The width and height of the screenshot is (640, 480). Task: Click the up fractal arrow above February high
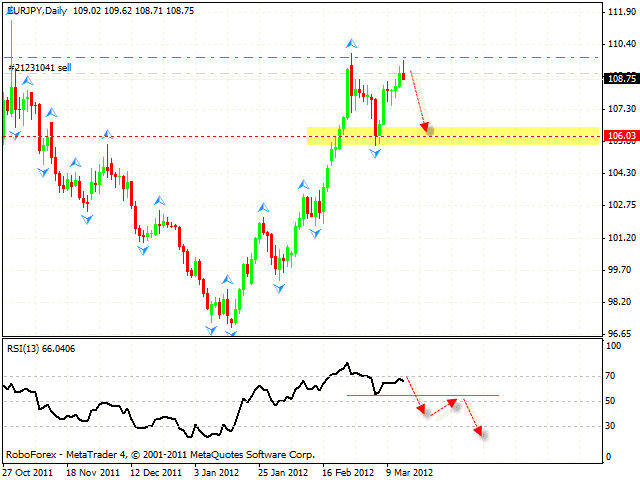click(x=351, y=44)
